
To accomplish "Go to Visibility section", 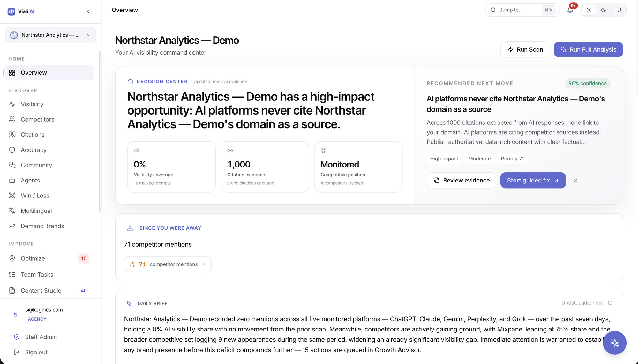I will (49, 104).
